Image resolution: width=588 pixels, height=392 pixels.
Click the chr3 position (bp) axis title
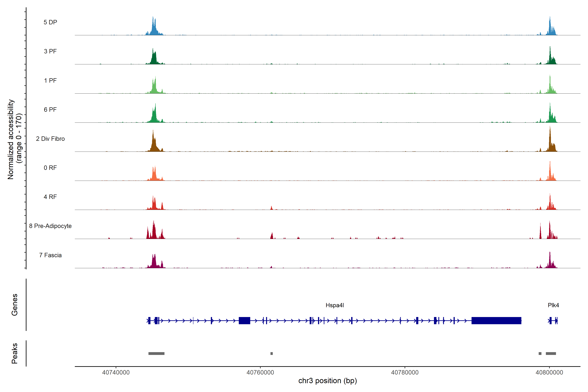(327, 381)
